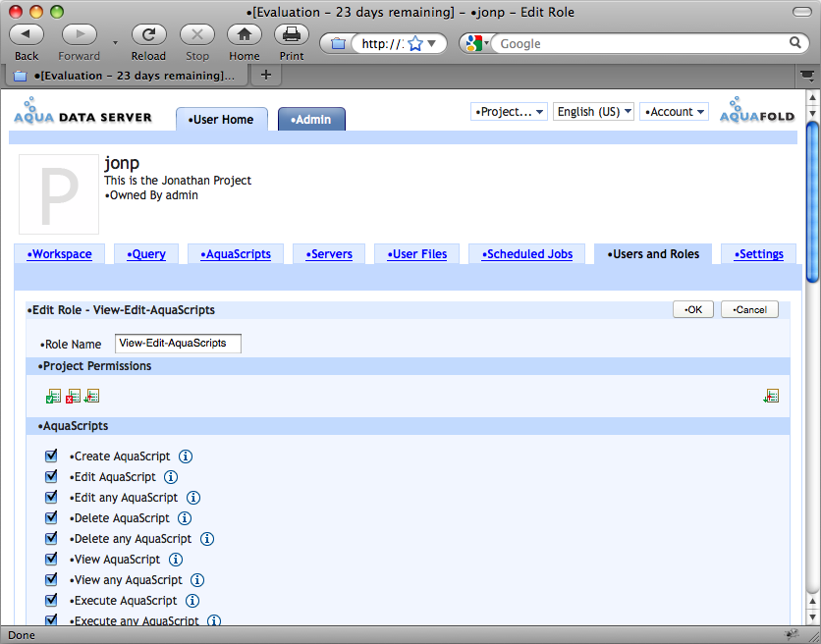
Task: Click the site folder icon beside URL
Action: (338, 43)
